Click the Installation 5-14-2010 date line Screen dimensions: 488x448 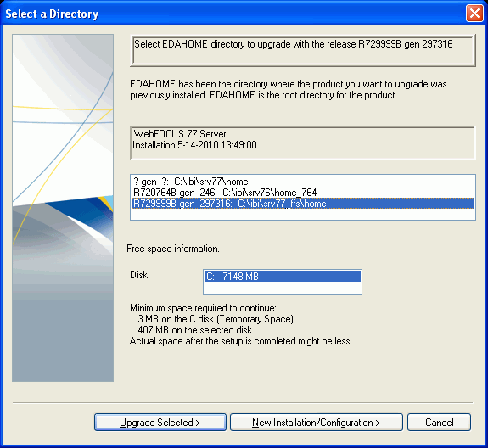195,145
